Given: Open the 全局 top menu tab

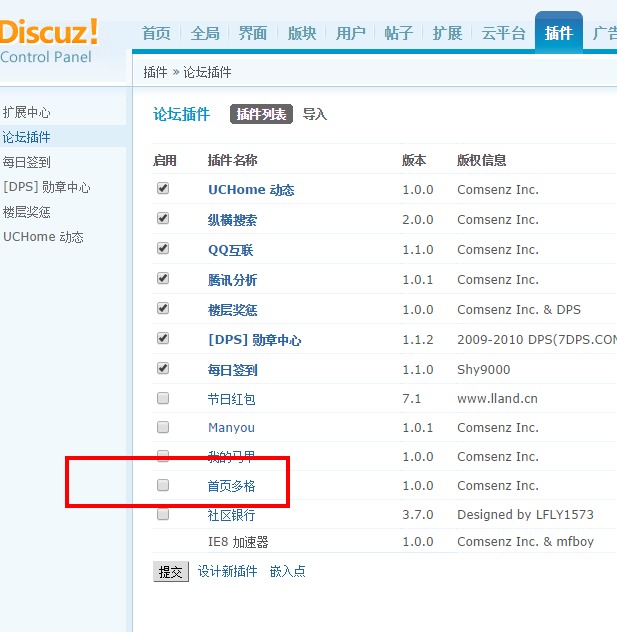Looking at the screenshot, I should tap(205, 33).
